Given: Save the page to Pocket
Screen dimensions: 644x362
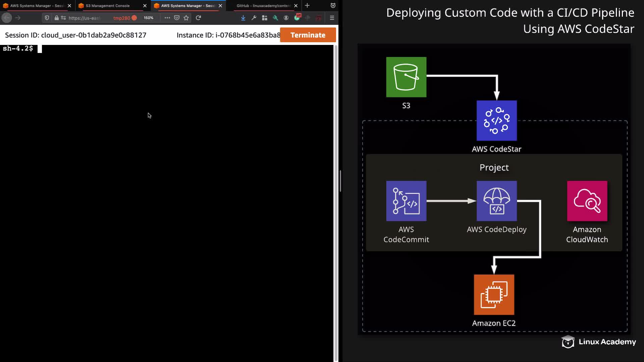Looking at the screenshot, I should point(177,18).
